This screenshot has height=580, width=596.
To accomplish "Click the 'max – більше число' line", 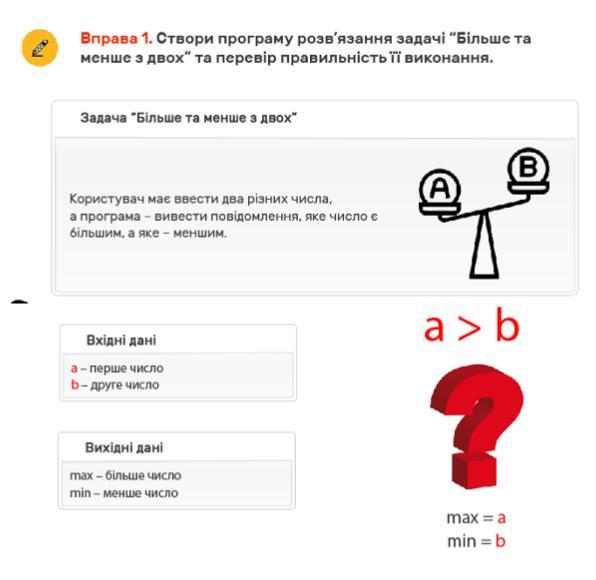I will click(125, 475).
